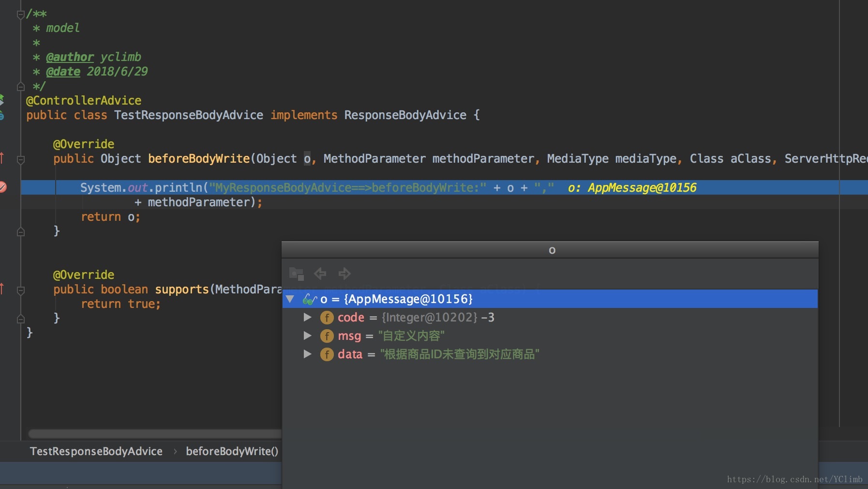Click the field icon beside msg
The height and width of the screenshot is (489, 868).
coord(327,336)
